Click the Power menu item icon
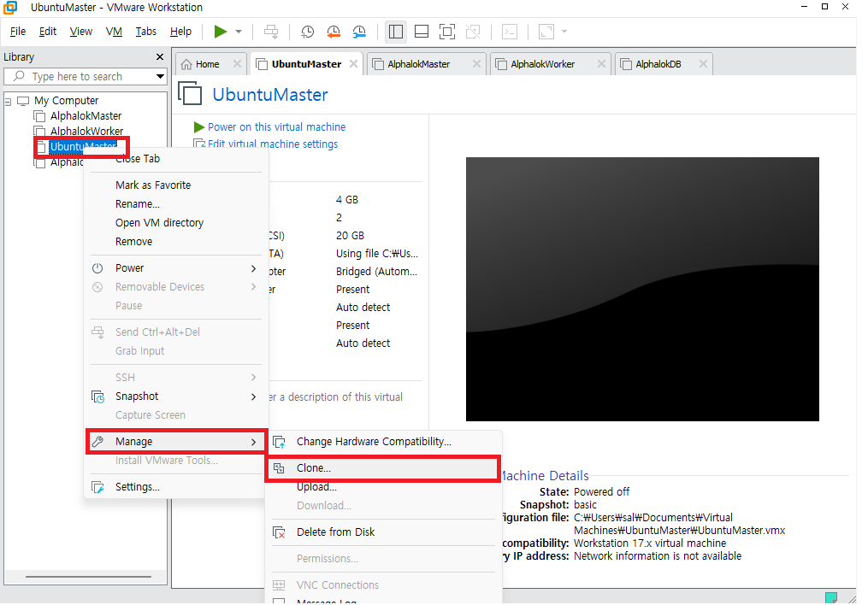The height and width of the screenshot is (605, 868). point(97,268)
